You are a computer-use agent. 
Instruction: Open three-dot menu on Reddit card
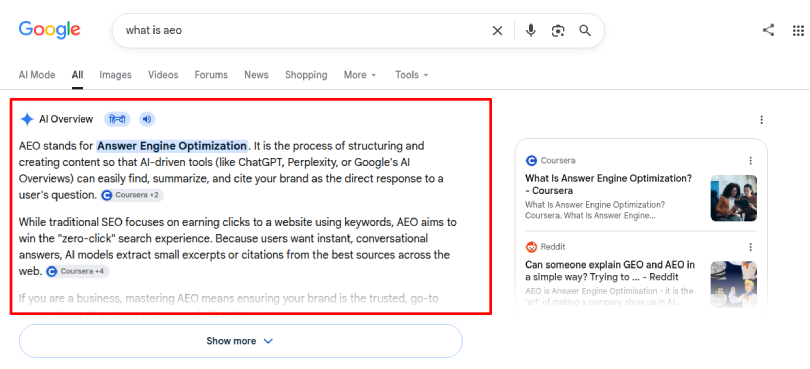[751, 247]
